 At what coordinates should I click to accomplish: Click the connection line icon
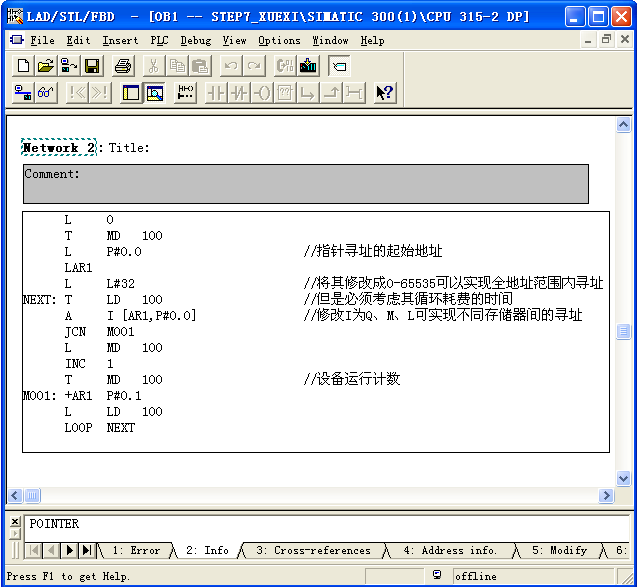click(354, 93)
